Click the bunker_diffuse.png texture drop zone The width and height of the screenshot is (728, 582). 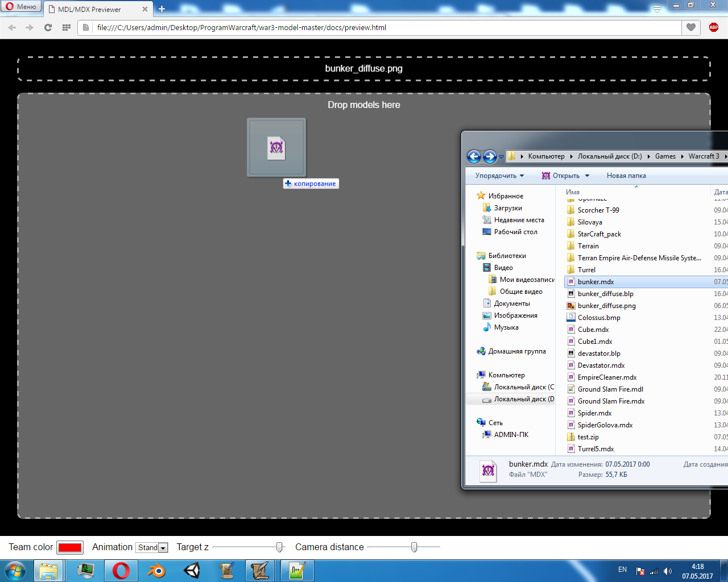(364, 68)
